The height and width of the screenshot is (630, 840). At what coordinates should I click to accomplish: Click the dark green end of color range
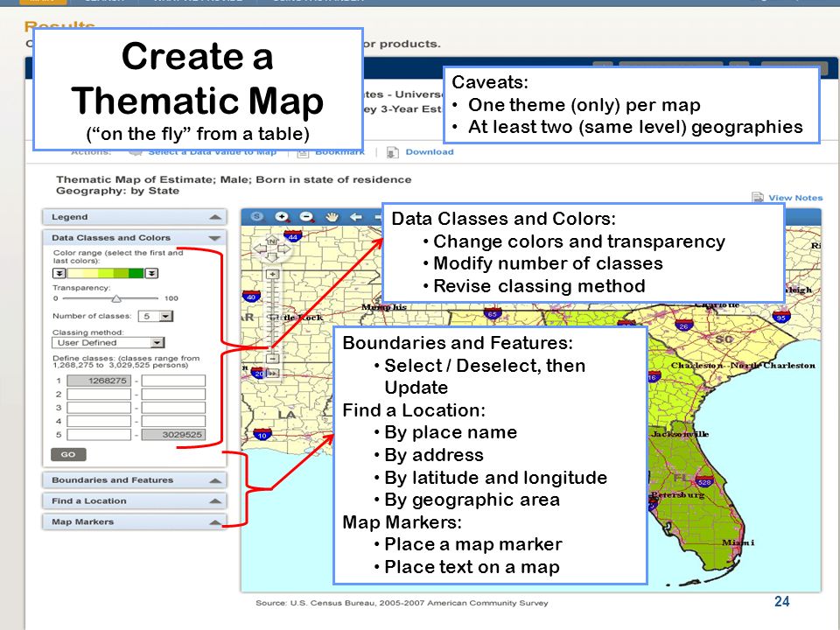tap(136, 273)
